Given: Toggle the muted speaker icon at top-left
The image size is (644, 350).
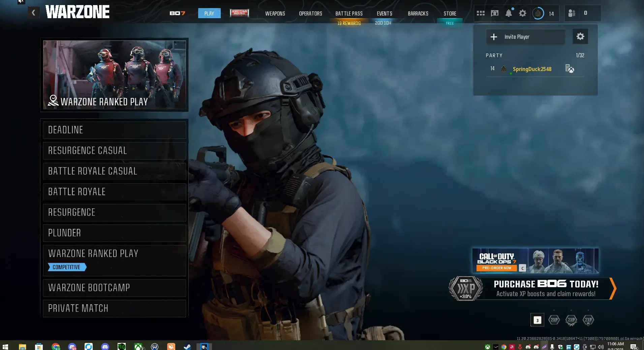Looking at the screenshot, I should click(x=21, y=2).
